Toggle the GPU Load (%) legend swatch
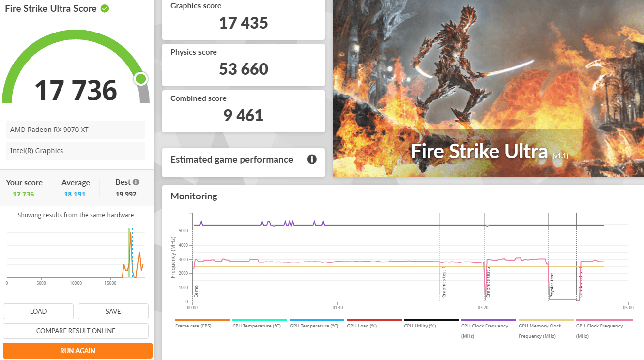644x360 pixels. (x=374, y=320)
